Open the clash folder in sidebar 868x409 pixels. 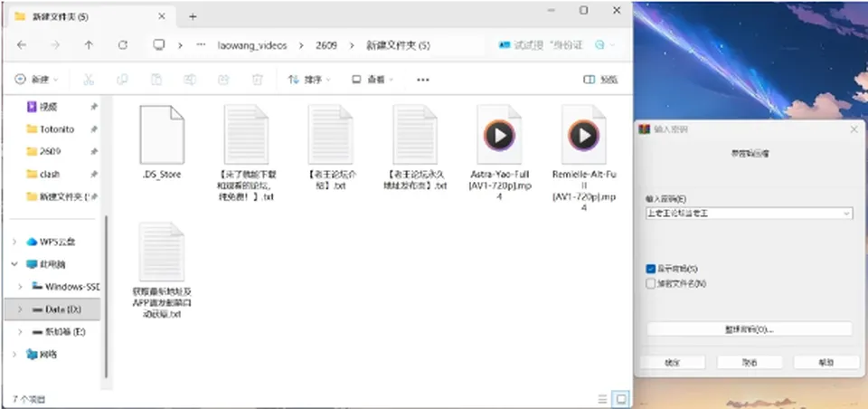pyautogui.click(x=43, y=174)
